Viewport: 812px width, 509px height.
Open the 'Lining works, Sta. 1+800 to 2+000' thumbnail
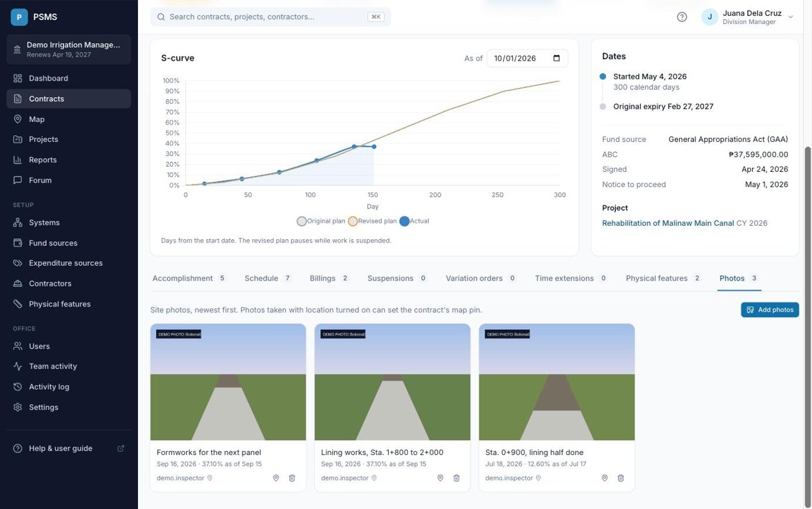coord(393,382)
